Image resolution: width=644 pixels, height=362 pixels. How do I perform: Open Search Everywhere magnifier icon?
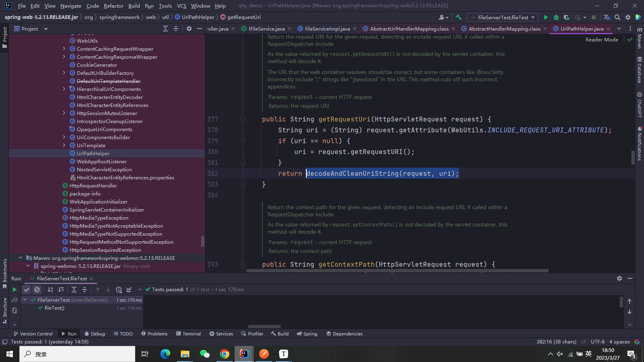coord(617,17)
